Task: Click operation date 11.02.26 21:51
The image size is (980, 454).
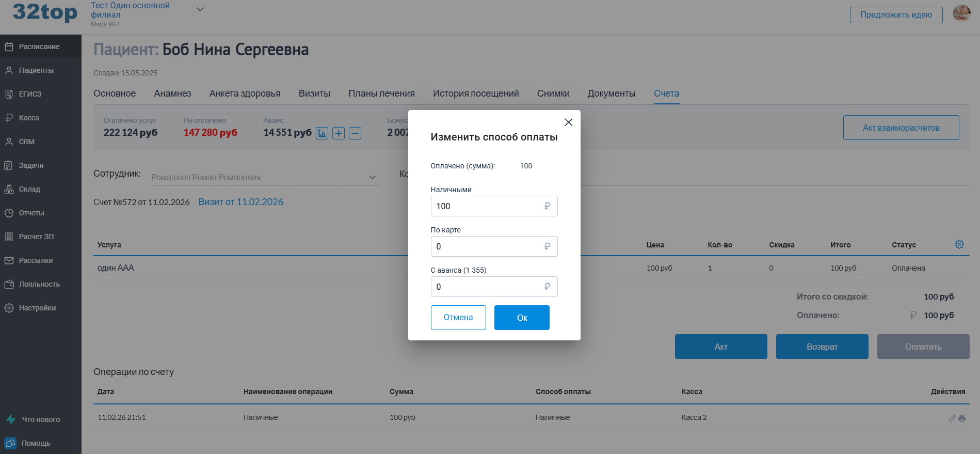Action: click(122, 417)
